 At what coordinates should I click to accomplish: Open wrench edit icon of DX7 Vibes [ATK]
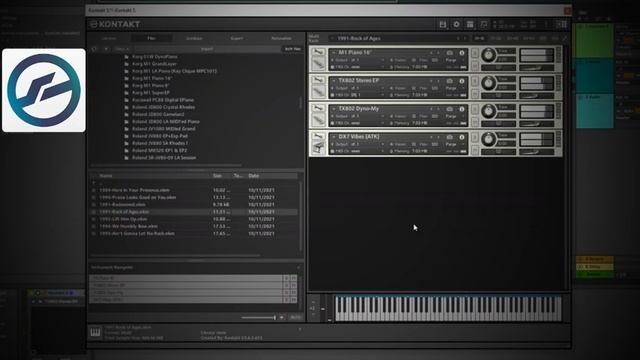318,136
